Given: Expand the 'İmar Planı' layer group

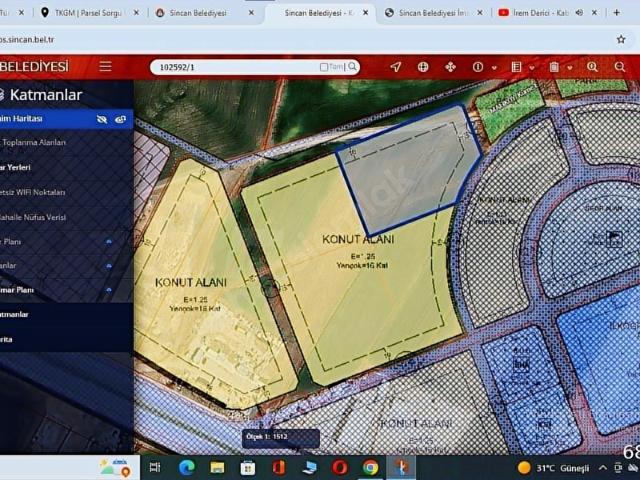Looking at the screenshot, I should tap(108, 290).
